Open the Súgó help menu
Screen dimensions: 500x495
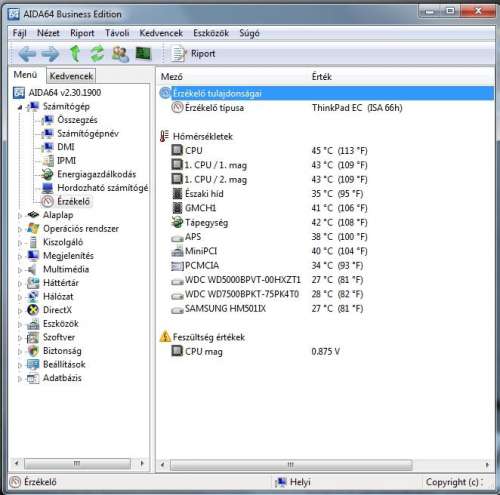(x=249, y=33)
